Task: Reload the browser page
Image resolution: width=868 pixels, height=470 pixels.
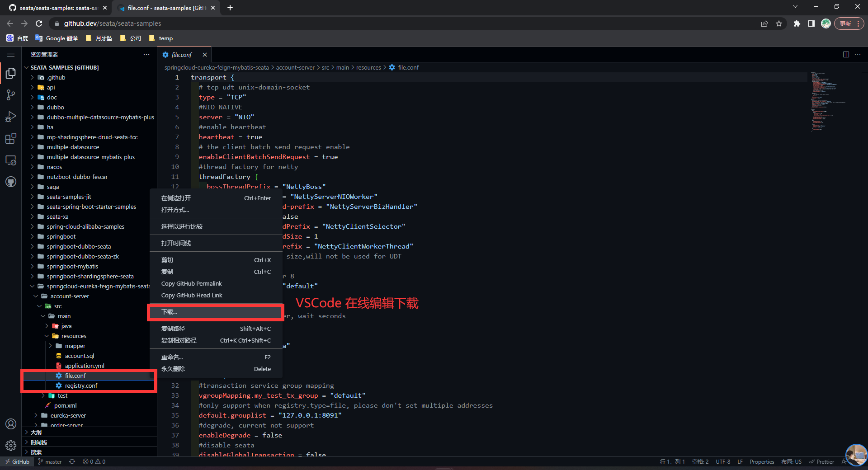Action: point(39,23)
